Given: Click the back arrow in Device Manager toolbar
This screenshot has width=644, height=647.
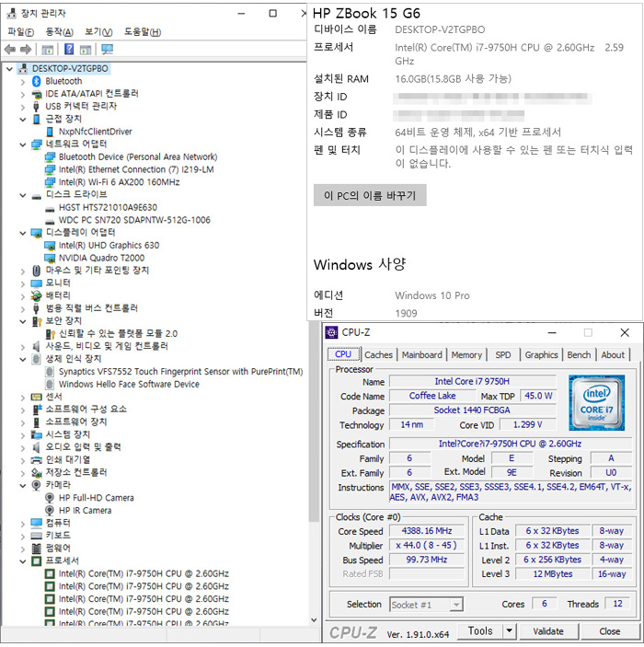Looking at the screenshot, I should [x=10, y=50].
